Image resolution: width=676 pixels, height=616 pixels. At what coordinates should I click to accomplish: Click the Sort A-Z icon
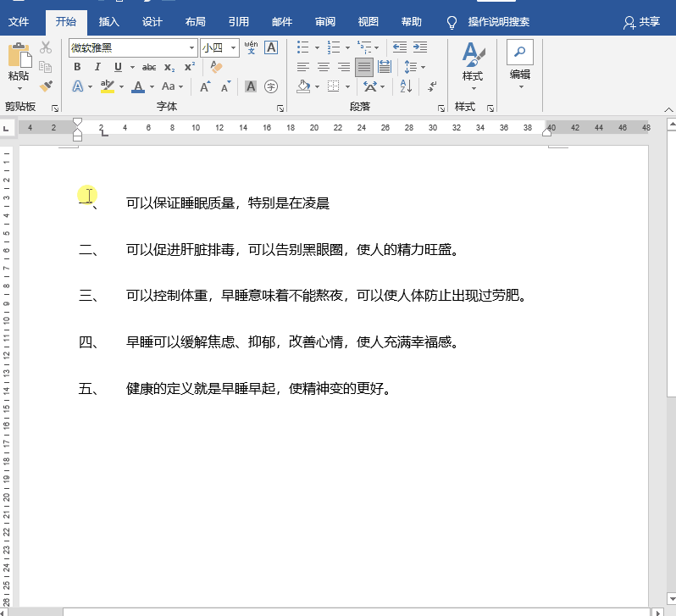coord(406,86)
